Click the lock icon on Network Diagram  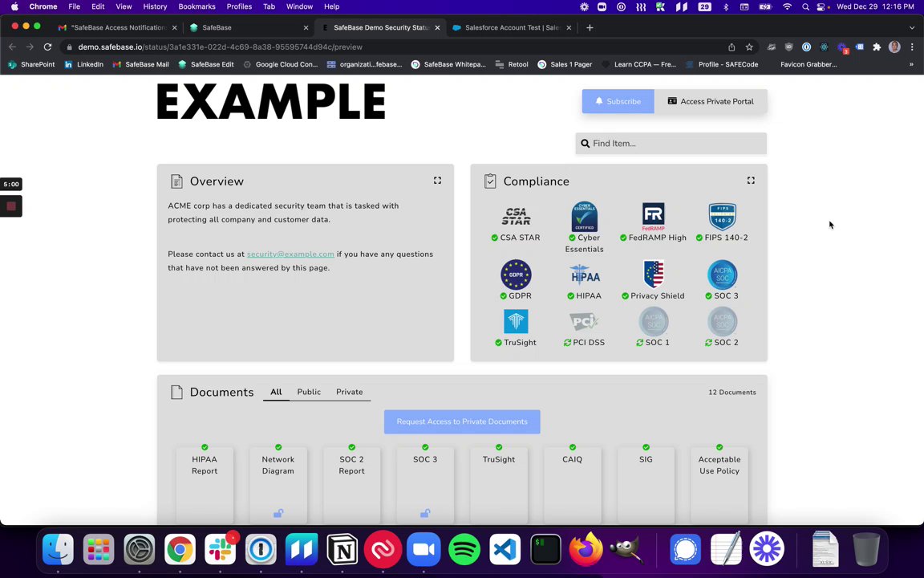point(278,513)
